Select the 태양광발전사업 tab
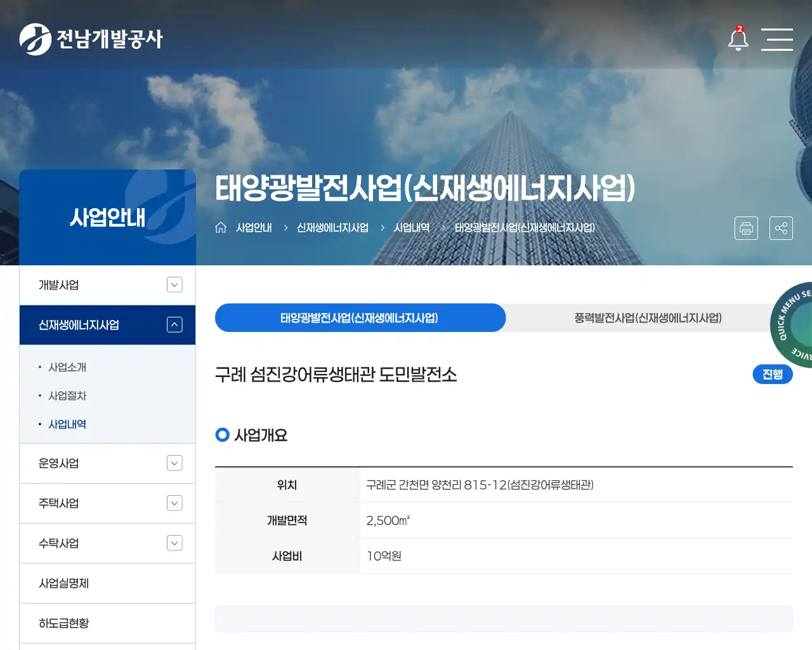 pyautogui.click(x=360, y=318)
